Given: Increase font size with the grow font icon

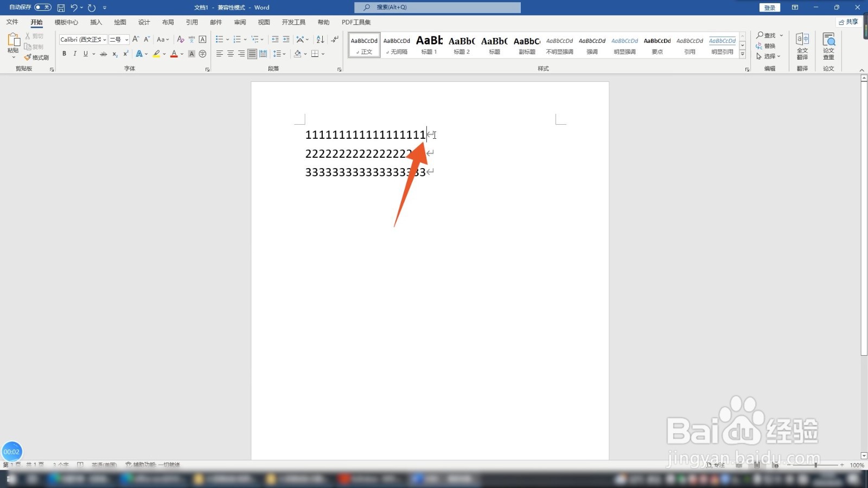Looking at the screenshot, I should (x=136, y=39).
